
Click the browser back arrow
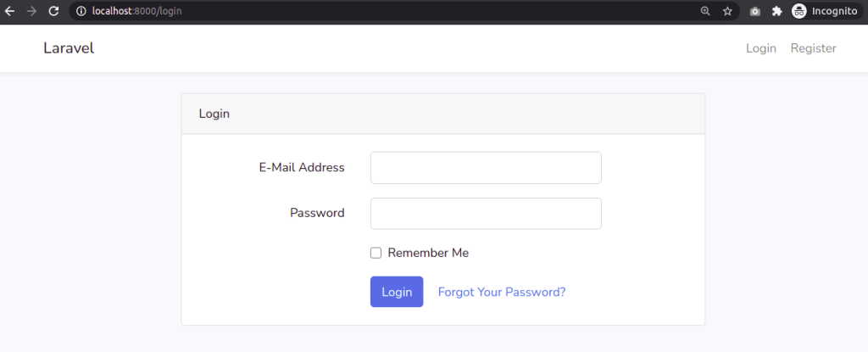[x=10, y=12]
